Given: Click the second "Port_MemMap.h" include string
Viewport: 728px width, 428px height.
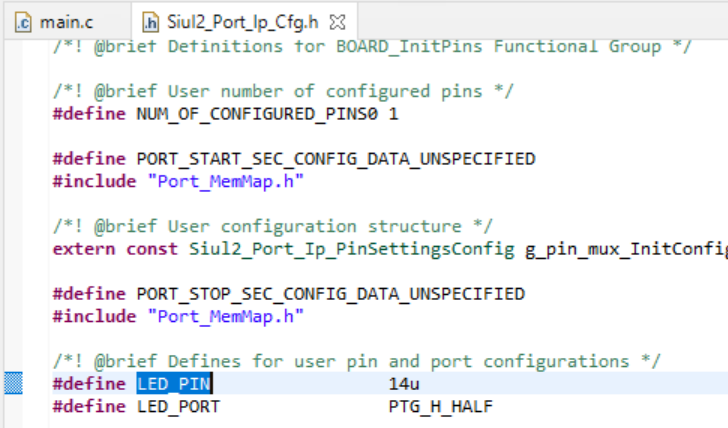Looking at the screenshot, I should click(225, 316).
